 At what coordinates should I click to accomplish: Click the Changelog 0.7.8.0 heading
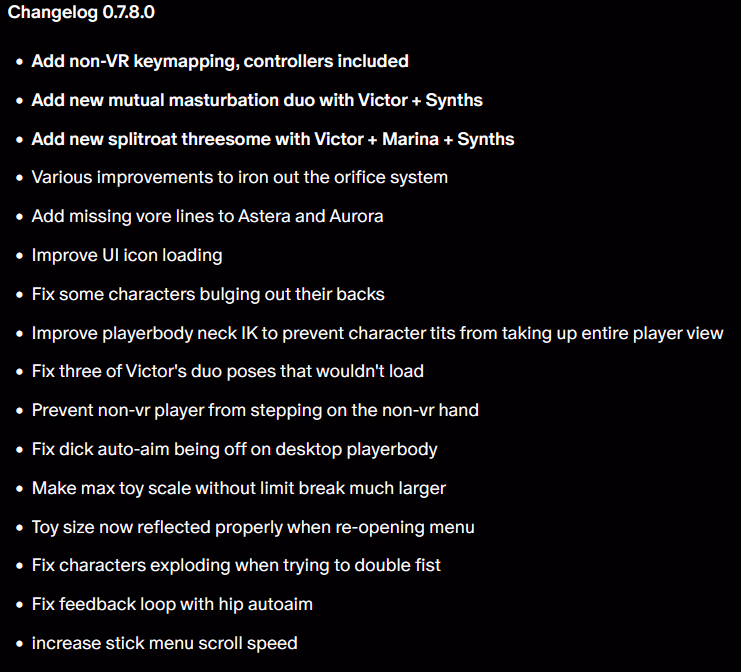(81, 13)
